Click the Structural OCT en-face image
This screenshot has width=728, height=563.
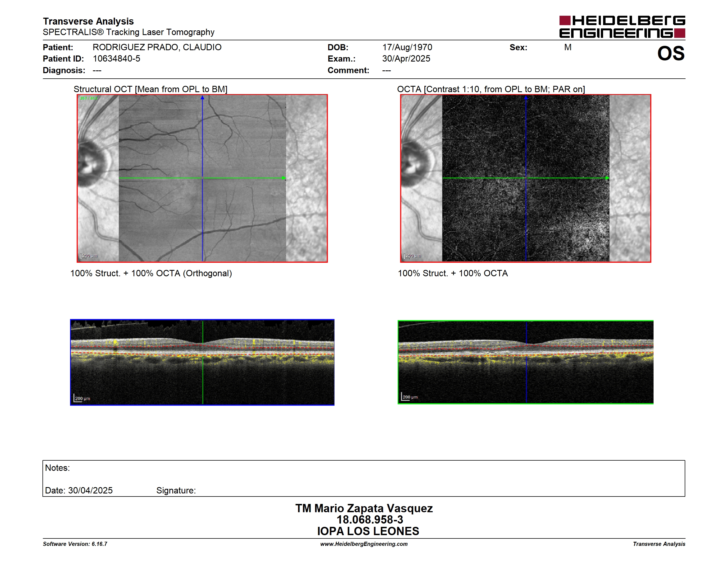[202, 179]
